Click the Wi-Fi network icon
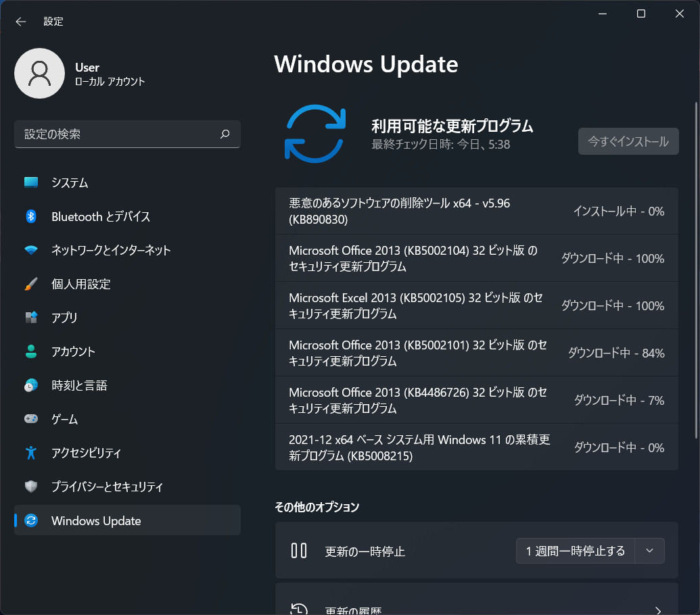Viewport: 700px width, 615px height. pyautogui.click(x=31, y=250)
